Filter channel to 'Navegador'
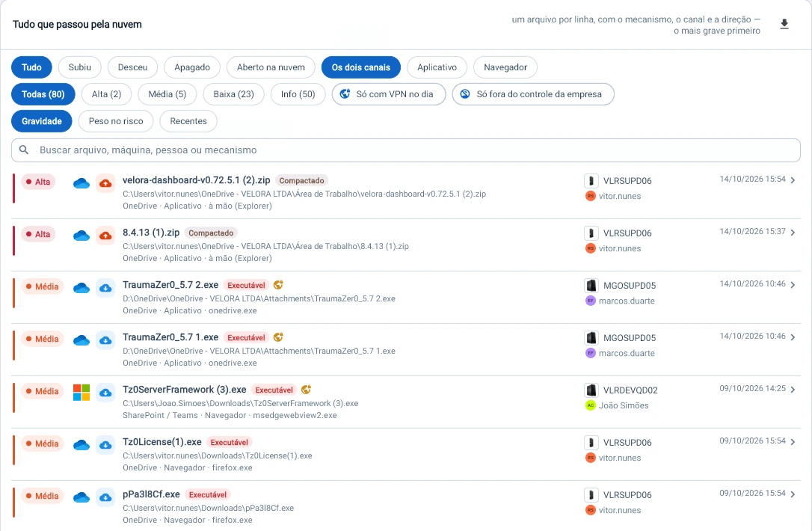Viewport: 812px width, 531px height. (505, 67)
